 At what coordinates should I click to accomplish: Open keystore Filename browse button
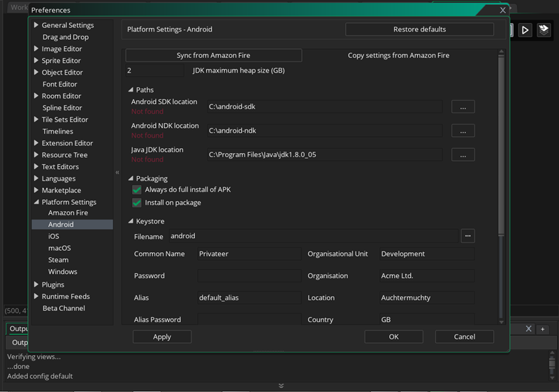[467, 236]
